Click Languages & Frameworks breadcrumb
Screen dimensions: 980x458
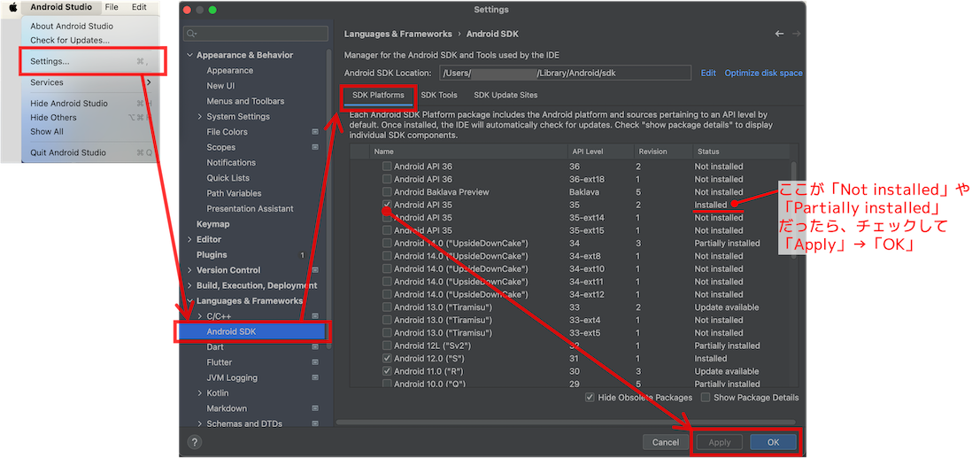[397, 34]
